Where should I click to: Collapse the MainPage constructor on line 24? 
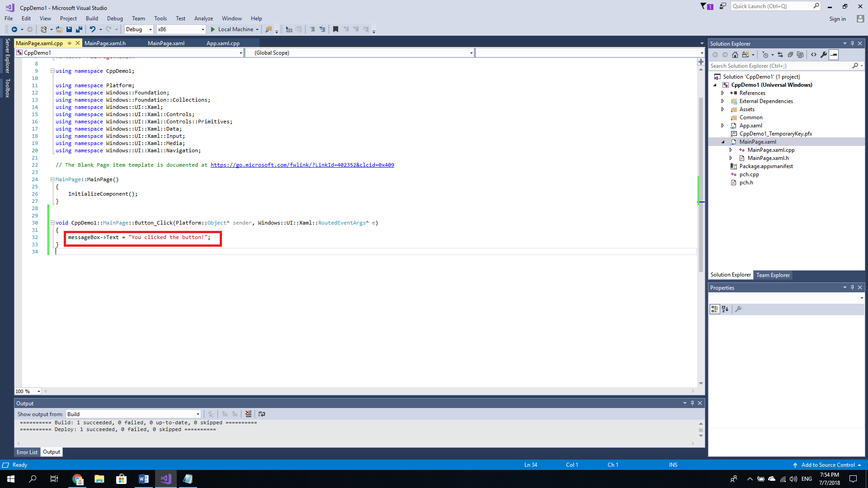coord(52,179)
